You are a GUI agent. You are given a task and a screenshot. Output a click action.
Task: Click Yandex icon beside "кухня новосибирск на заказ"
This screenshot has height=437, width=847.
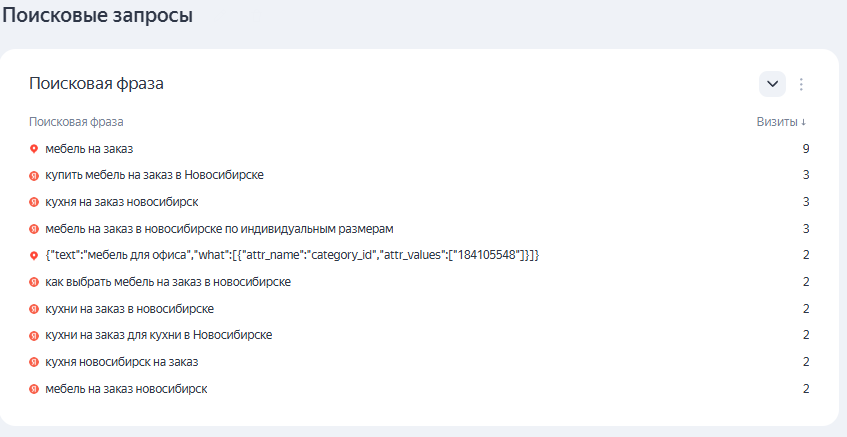point(34,362)
